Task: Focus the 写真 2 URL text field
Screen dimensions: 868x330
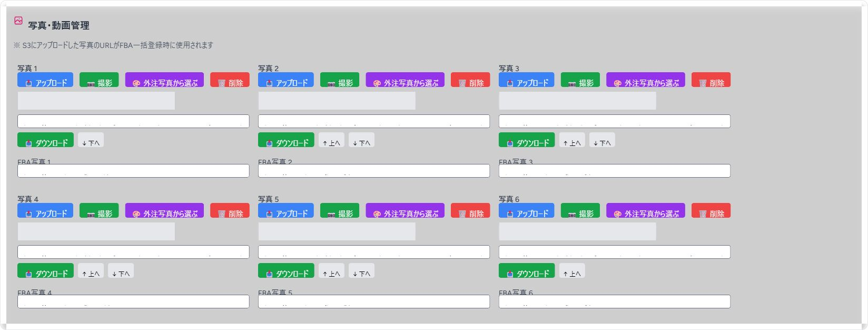Action: coord(373,121)
